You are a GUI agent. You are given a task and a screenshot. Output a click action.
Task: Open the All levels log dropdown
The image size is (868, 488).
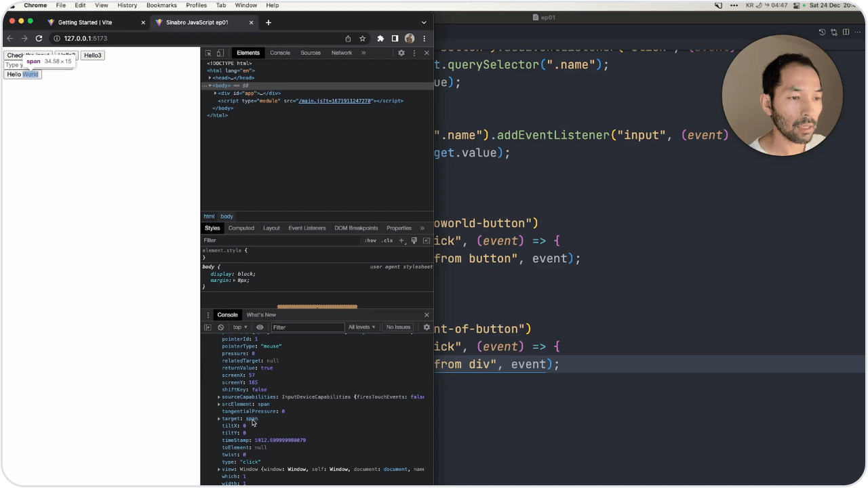tap(361, 327)
